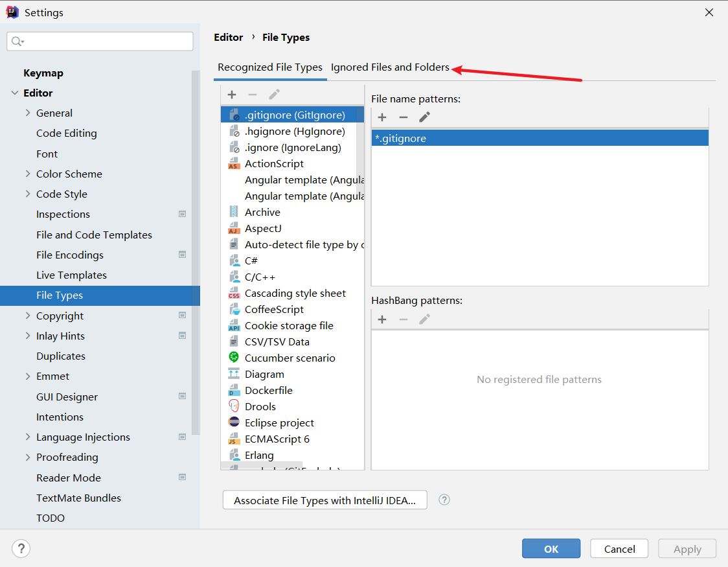Switch to Ignored Files and Folders tab
The image size is (728, 567).
[x=390, y=67]
